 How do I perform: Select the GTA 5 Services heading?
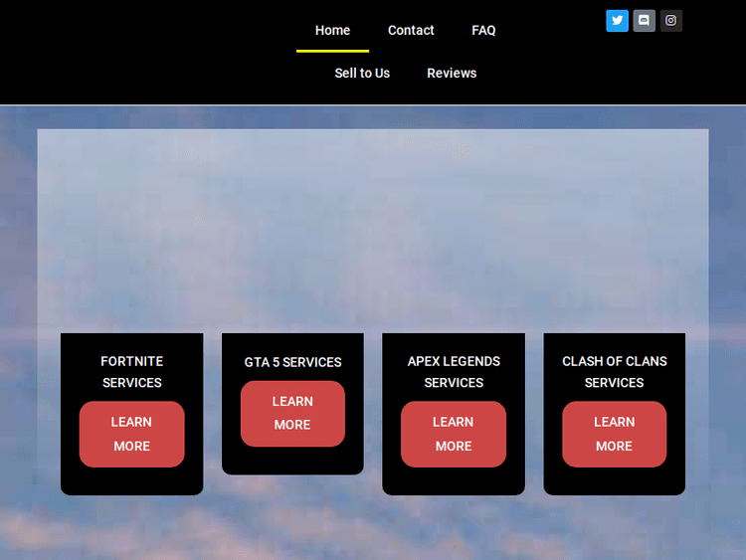coord(292,362)
